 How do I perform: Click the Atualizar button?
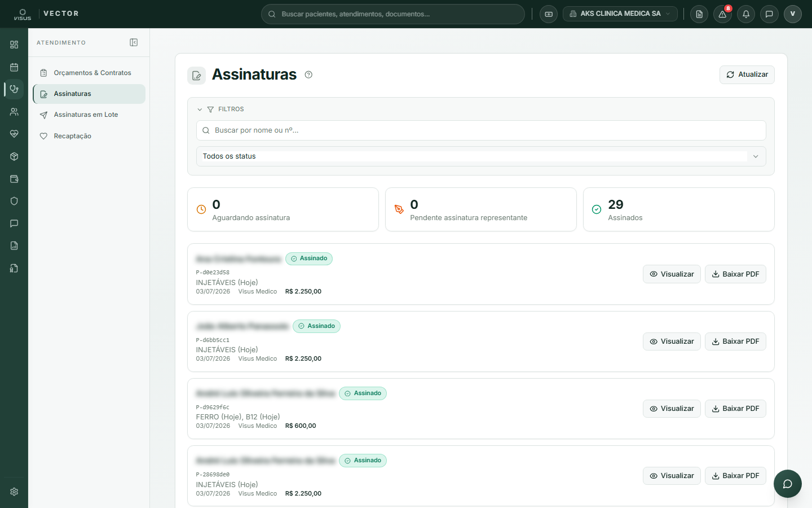747,75
